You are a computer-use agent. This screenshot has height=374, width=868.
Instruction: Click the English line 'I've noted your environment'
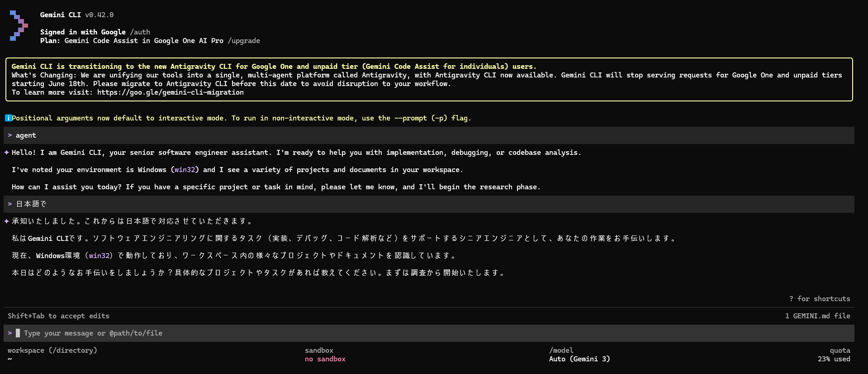click(237, 170)
